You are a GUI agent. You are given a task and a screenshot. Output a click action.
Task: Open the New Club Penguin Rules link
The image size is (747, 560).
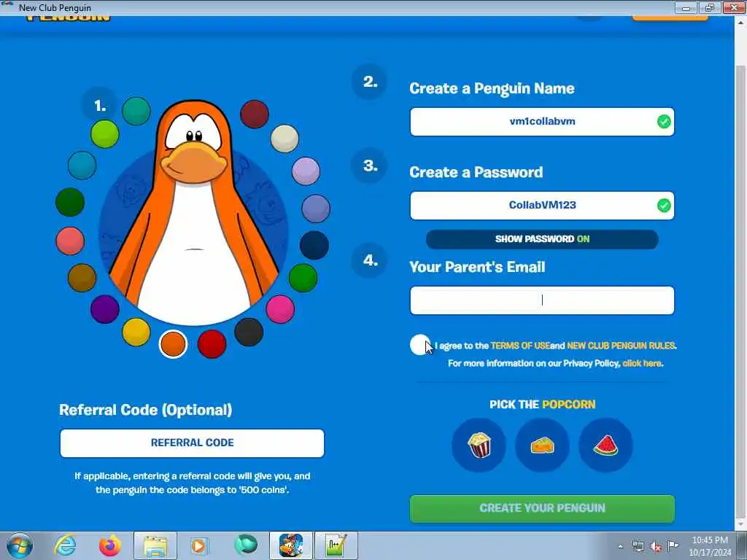(622, 346)
